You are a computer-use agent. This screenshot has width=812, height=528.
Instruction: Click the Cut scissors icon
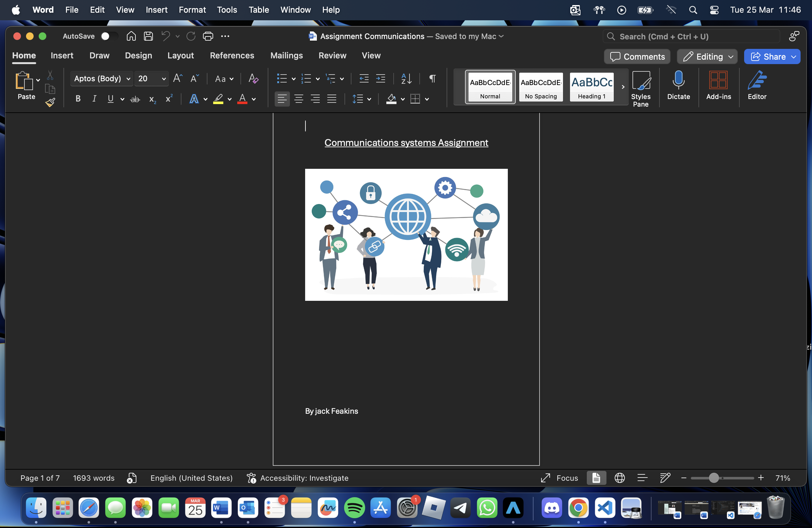[x=50, y=75]
